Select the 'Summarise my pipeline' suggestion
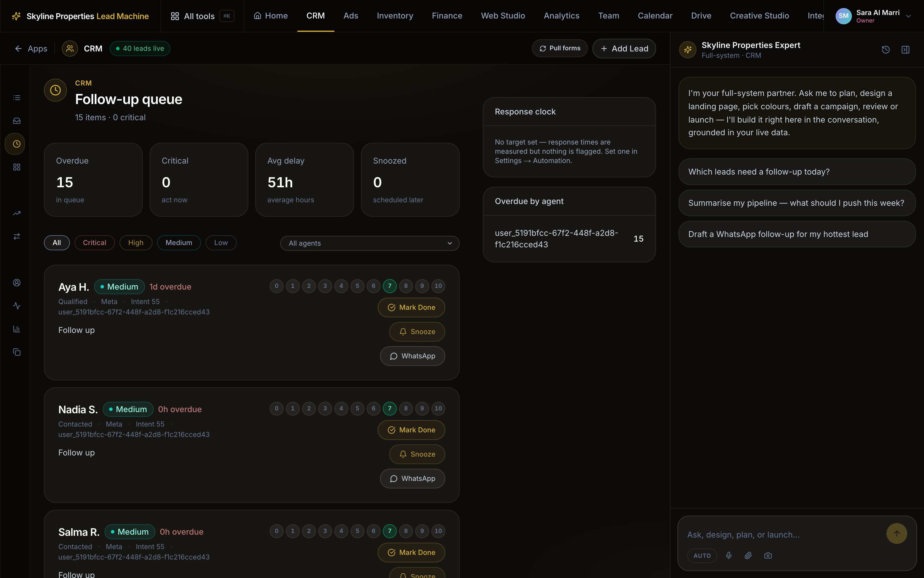The height and width of the screenshot is (578, 924). 797,203
